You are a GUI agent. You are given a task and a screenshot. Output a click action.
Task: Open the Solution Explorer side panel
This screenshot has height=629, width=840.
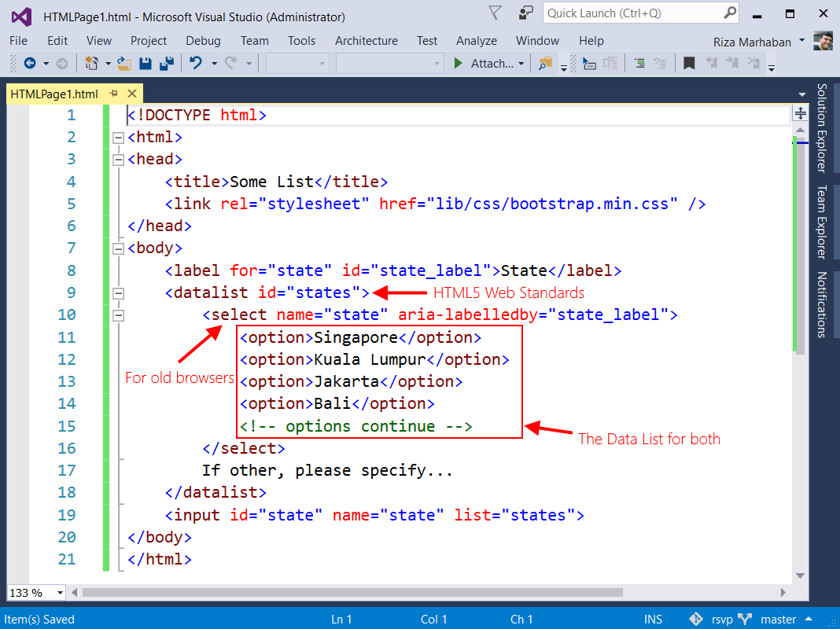point(822,127)
